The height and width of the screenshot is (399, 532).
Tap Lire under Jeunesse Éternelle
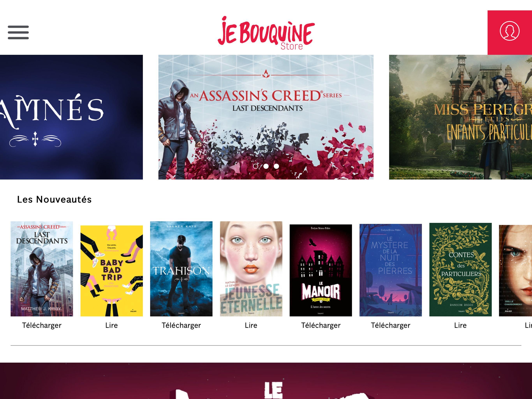pos(251,325)
